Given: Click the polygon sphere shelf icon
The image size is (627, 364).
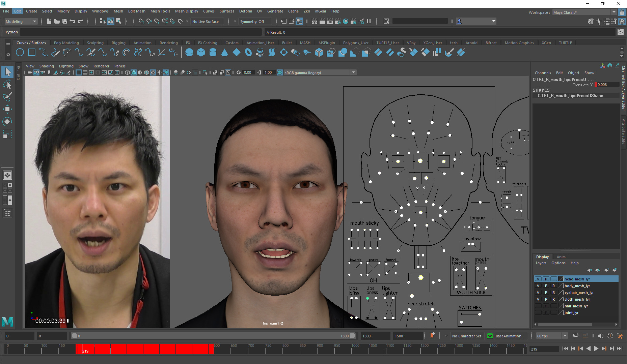Looking at the screenshot, I should coord(189,53).
